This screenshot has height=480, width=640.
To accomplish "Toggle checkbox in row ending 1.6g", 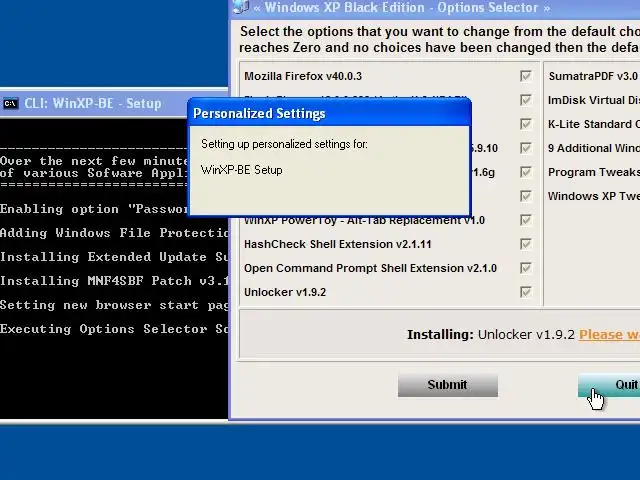I will click(x=526, y=172).
